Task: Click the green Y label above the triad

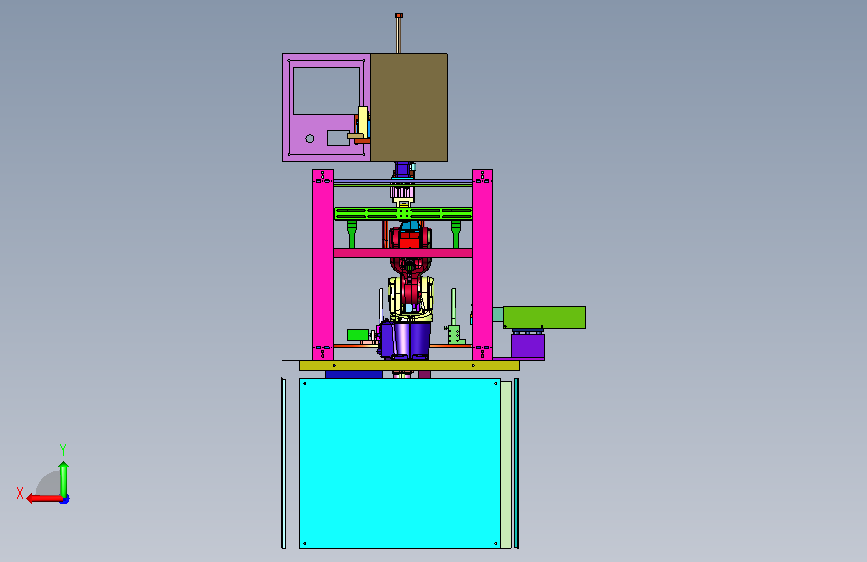Action: click(x=63, y=449)
